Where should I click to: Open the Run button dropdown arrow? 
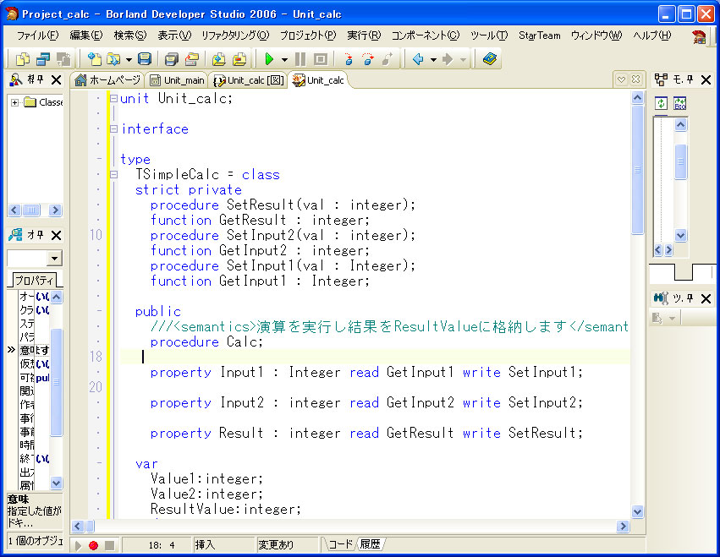pos(284,59)
